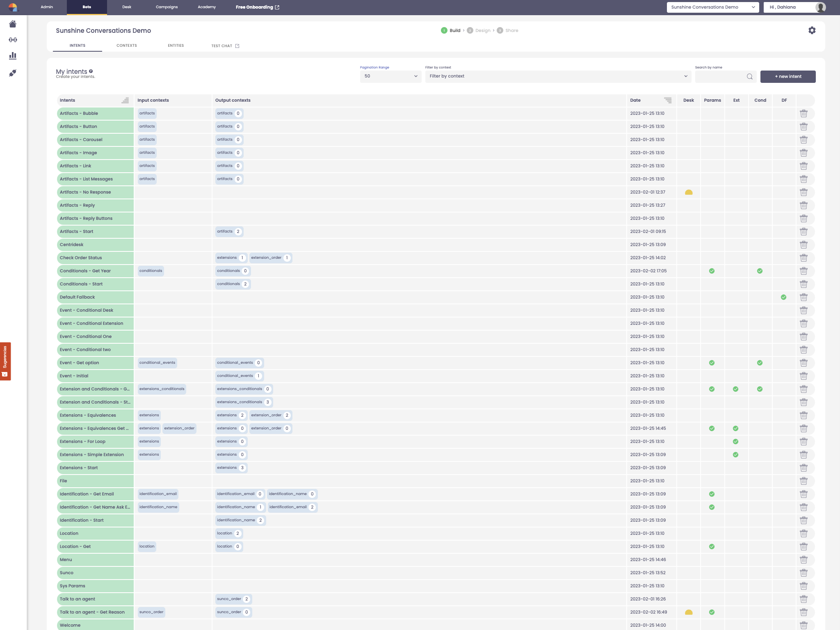Toggle Ext checkmark for Extensions - For Loop
The image size is (840, 630).
click(x=735, y=442)
